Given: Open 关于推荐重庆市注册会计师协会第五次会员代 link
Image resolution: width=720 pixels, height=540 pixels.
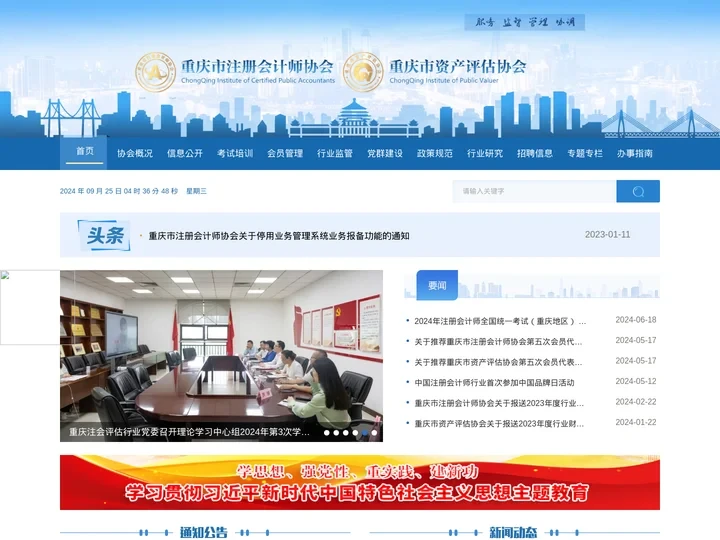Looking at the screenshot, I should 498,342.
